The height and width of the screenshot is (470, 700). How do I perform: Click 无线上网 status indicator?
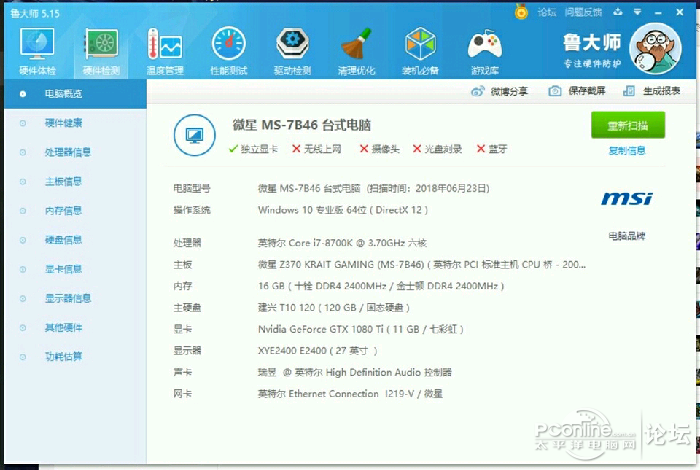317,149
